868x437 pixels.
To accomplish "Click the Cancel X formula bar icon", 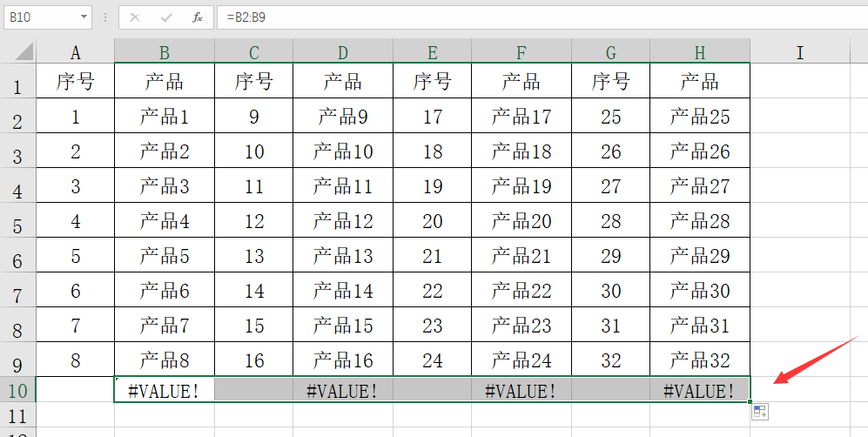I will coord(135,17).
